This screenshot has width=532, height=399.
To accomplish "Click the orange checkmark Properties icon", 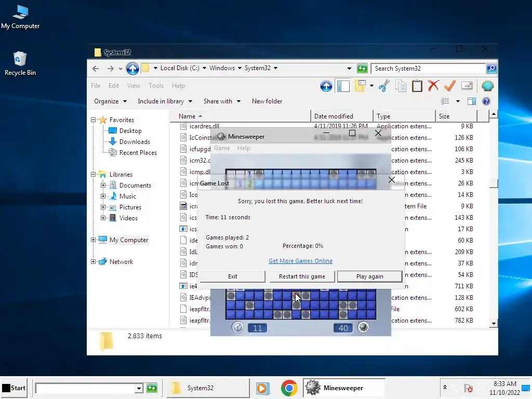I will tap(450, 86).
